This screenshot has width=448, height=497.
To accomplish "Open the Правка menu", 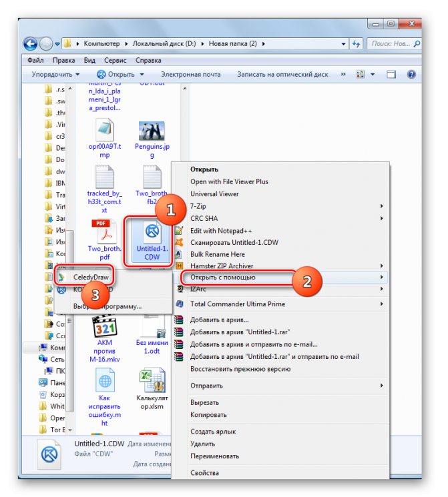I will tap(64, 60).
